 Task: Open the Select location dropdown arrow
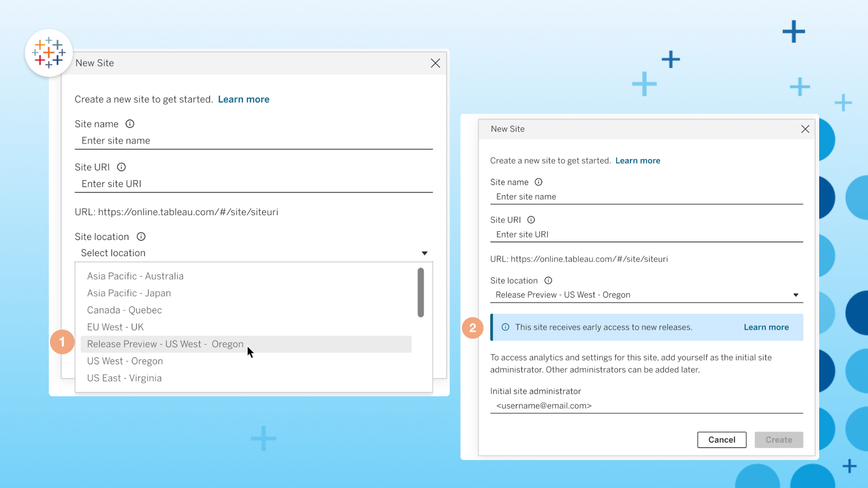[x=425, y=253]
